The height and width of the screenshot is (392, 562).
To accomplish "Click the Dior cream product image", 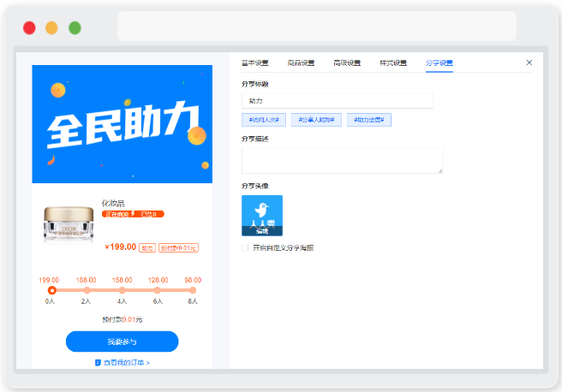I will [69, 223].
